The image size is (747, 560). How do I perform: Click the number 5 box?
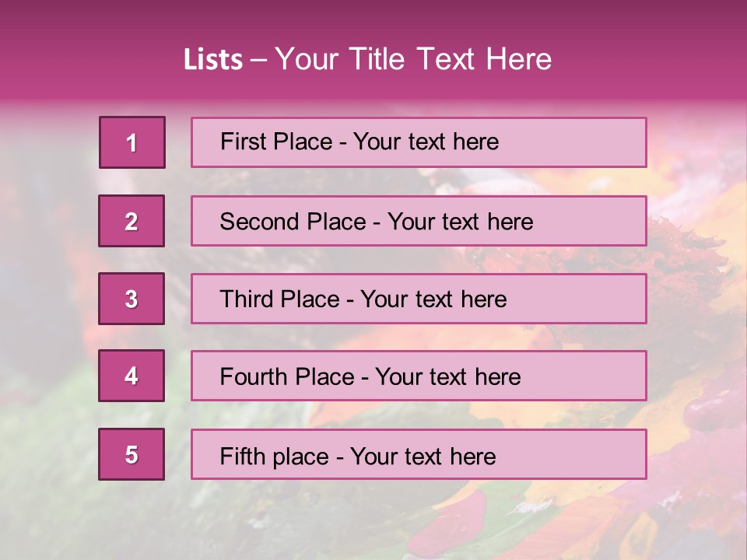132,454
